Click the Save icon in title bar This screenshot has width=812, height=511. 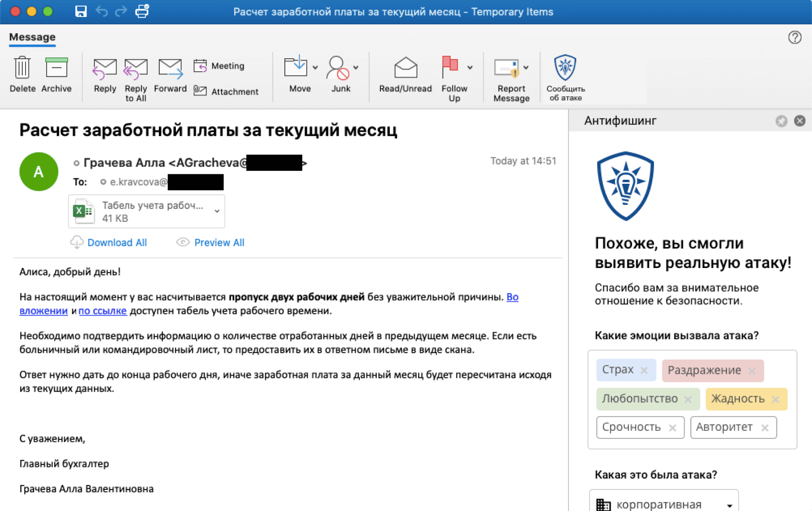click(81, 12)
